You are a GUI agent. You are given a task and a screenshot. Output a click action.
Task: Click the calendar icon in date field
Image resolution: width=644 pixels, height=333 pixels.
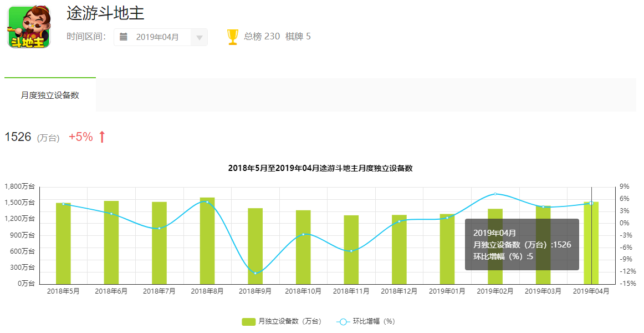124,37
